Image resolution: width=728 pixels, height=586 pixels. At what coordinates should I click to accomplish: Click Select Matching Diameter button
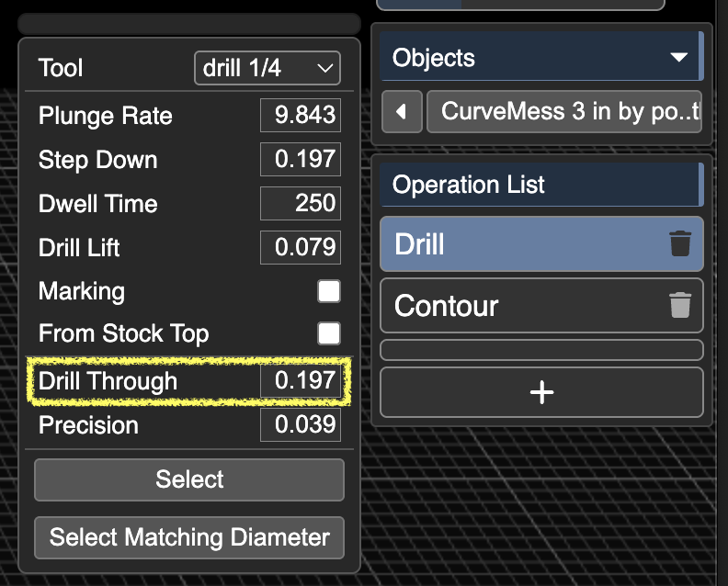189,537
